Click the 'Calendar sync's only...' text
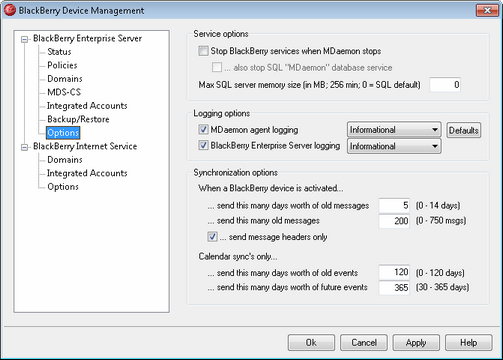This screenshot has width=503, height=360. 238,256
